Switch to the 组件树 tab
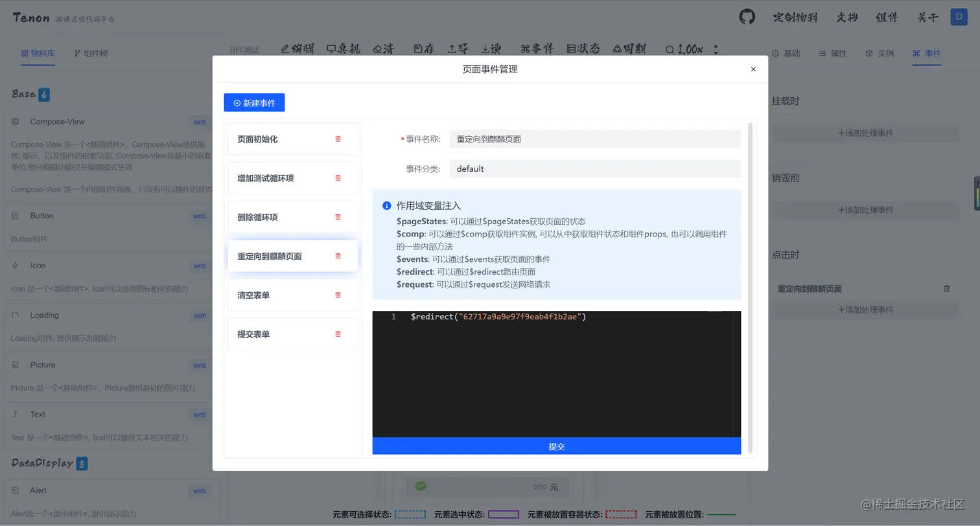 click(91, 53)
